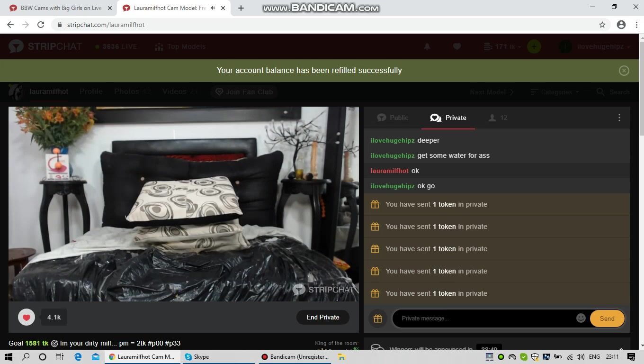644x364 pixels.
Task: Show the users list tab with 12
Action: 497,118
